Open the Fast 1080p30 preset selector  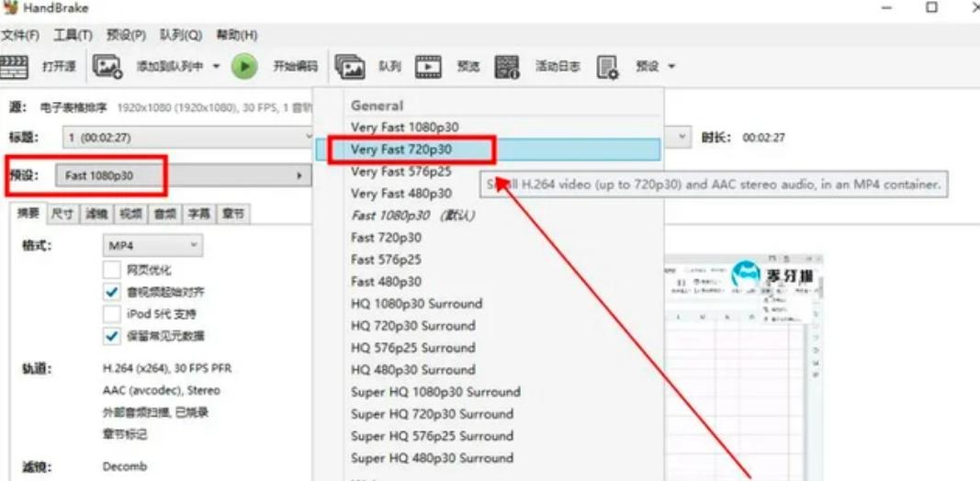(184, 175)
